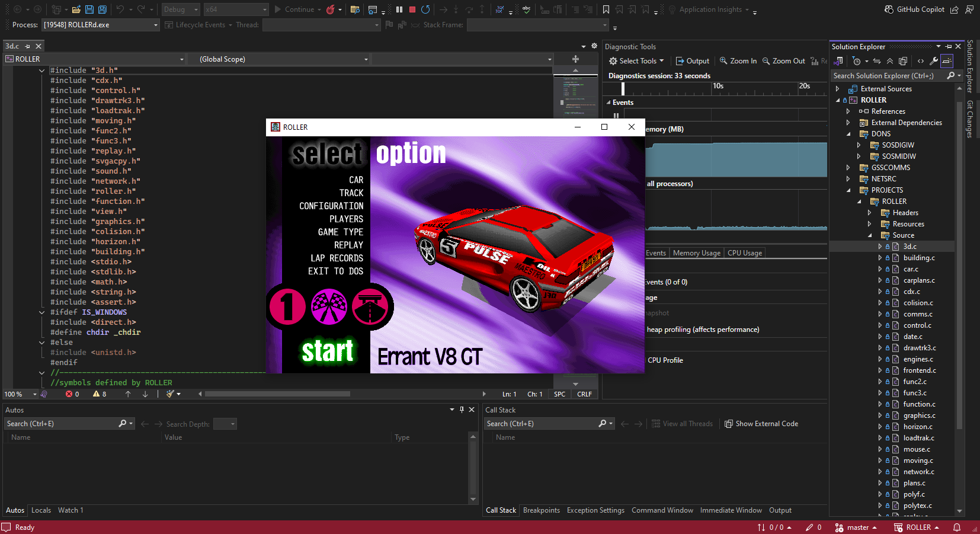Auto Hide the Solution Explorer panel
This screenshot has height=534, width=980.
[x=949, y=46]
